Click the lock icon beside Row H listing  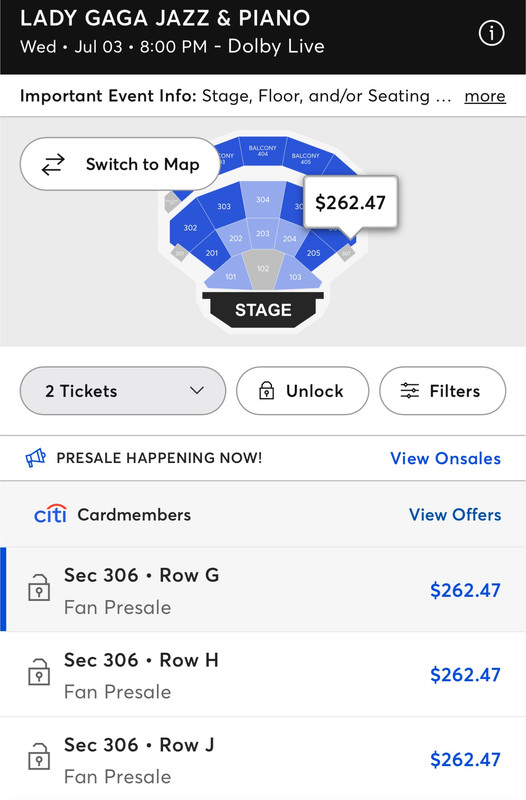(39, 672)
